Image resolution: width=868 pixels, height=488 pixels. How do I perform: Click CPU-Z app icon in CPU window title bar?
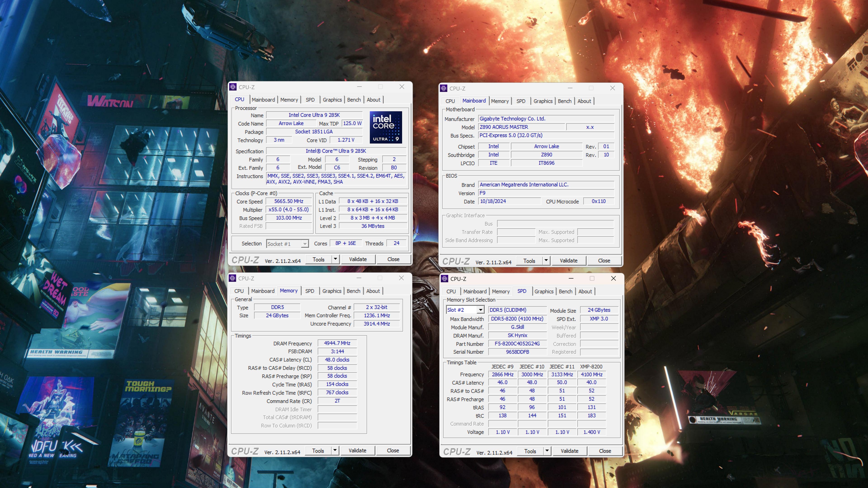233,87
